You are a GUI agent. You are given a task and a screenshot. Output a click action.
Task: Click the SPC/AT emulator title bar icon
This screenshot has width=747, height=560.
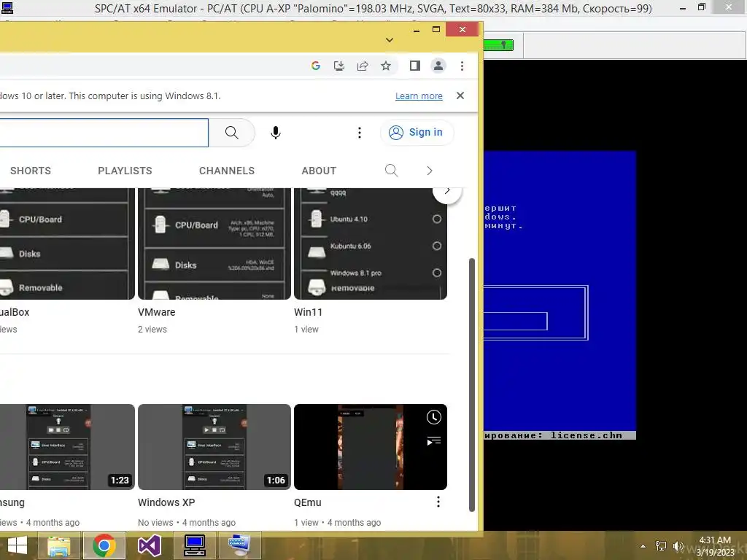[x=7, y=7]
